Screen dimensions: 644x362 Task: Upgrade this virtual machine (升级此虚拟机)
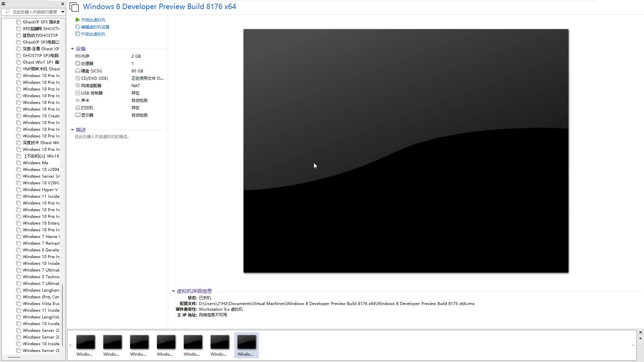(x=93, y=34)
